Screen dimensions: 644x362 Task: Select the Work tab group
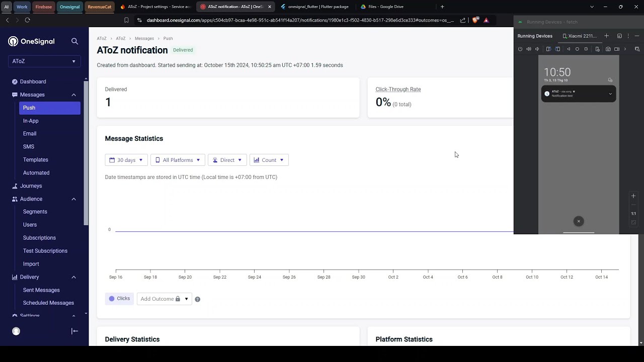[x=22, y=7]
